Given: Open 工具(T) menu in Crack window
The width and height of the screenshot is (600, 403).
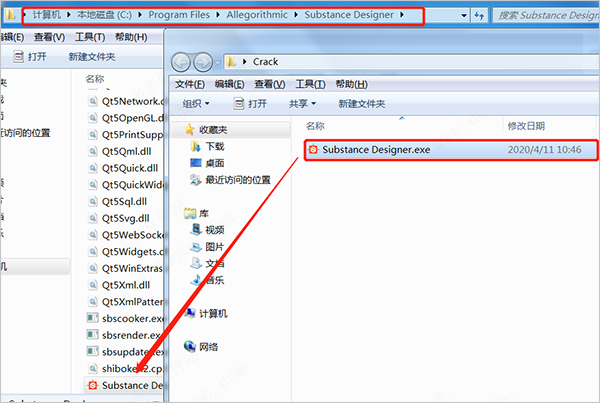Looking at the screenshot, I should 310,84.
